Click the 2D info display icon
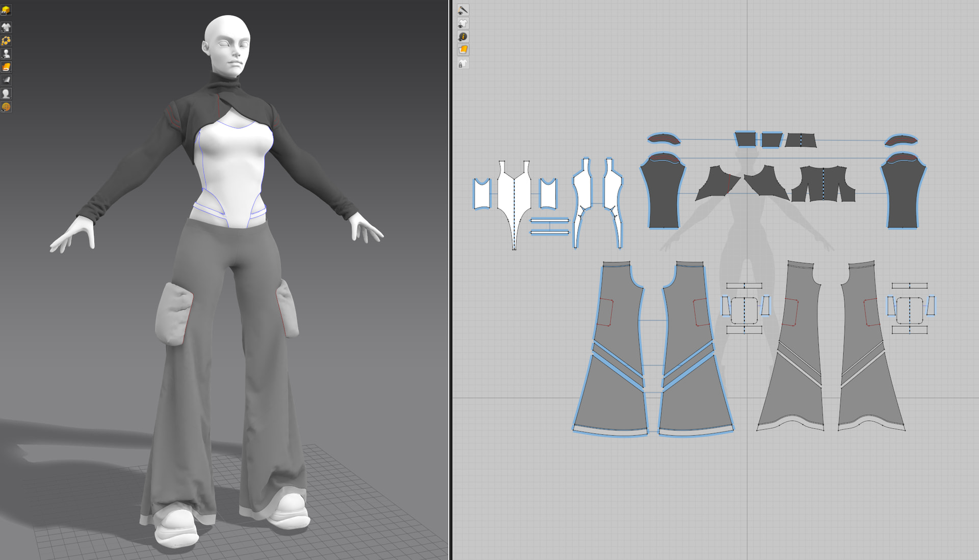Image resolution: width=979 pixels, height=560 pixels. coord(462,37)
